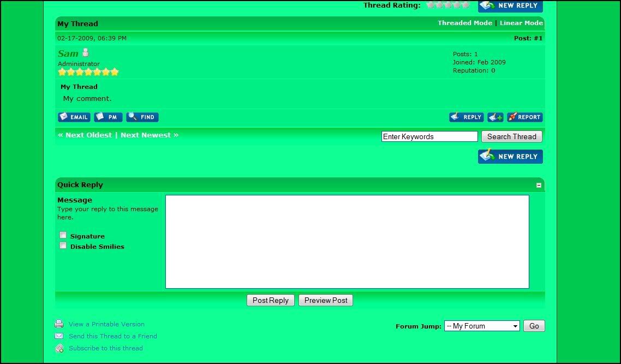Click the printer icon for printable version
The height and width of the screenshot is (364, 621).
pyautogui.click(x=59, y=324)
